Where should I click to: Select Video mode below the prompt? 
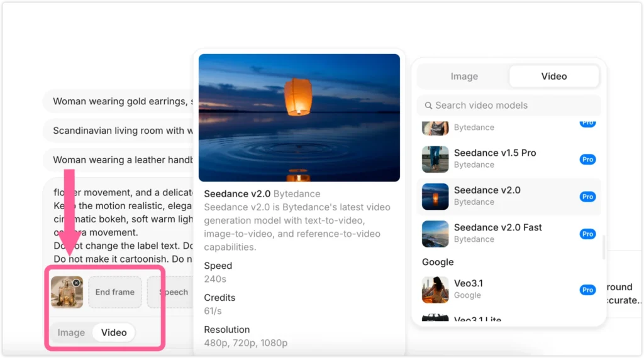(x=114, y=333)
